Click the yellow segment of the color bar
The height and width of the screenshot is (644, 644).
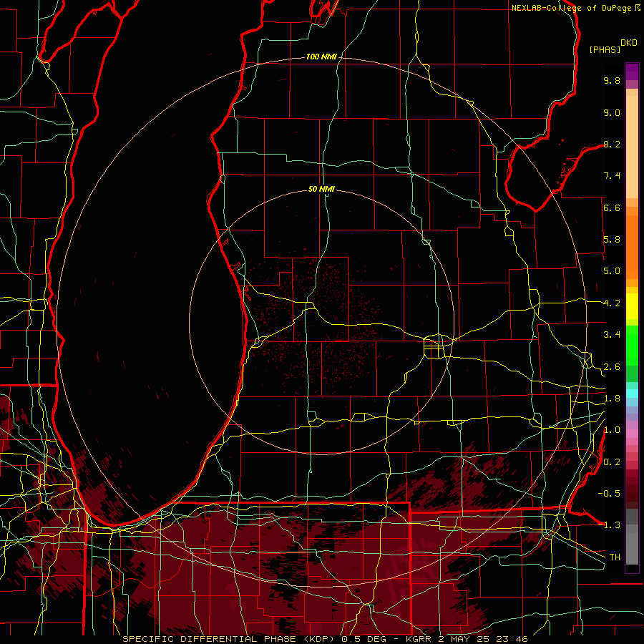click(x=632, y=306)
